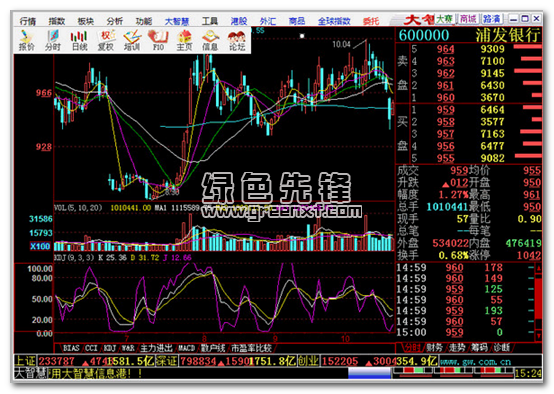
Task: Open the www.gw.com.cn link
Action: tap(476, 362)
